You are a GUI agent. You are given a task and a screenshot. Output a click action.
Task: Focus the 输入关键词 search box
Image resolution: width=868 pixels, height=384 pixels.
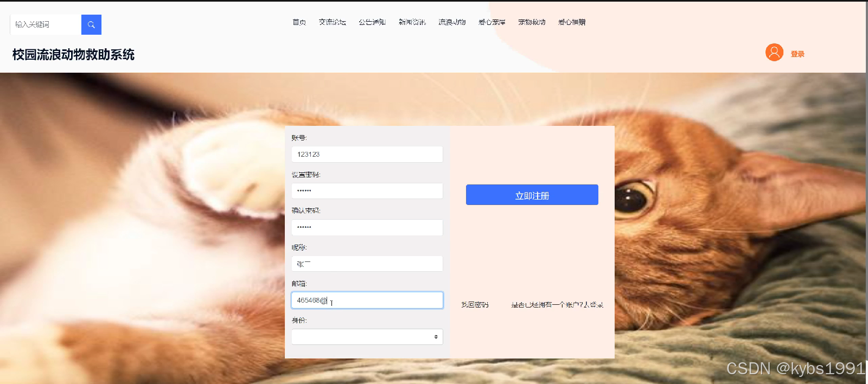point(46,24)
